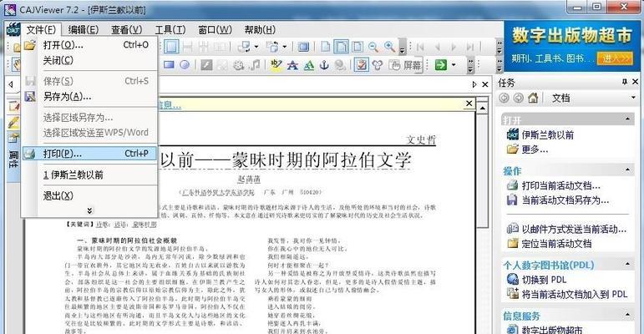Choose 另存为(A)... from the File menu
The height and width of the screenshot is (334, 644).
click(x=89, y=97)
